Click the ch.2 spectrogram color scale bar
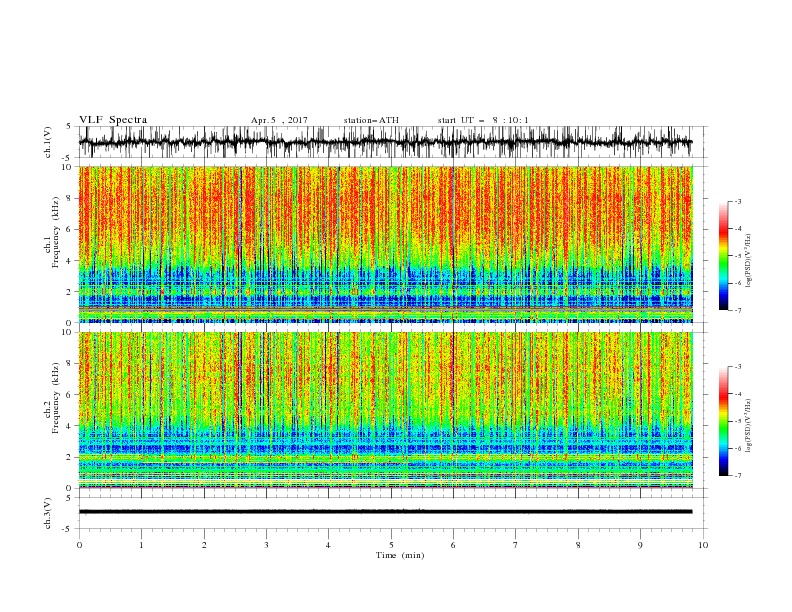Viewport: 792px width, 612px height. coord(723,421)
